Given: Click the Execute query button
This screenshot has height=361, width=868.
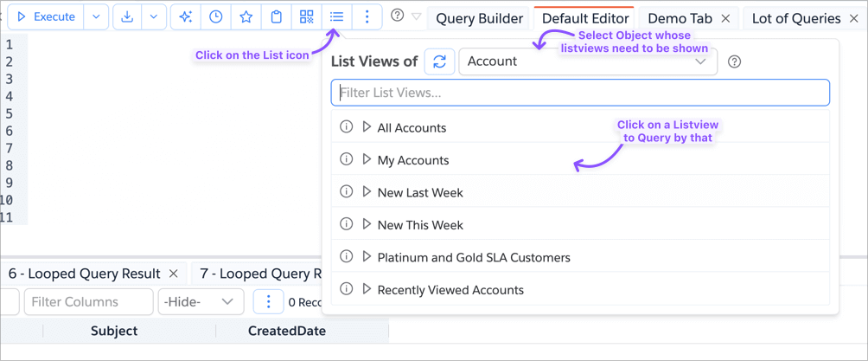Looking at the screenshot, I should click(46, 16).
